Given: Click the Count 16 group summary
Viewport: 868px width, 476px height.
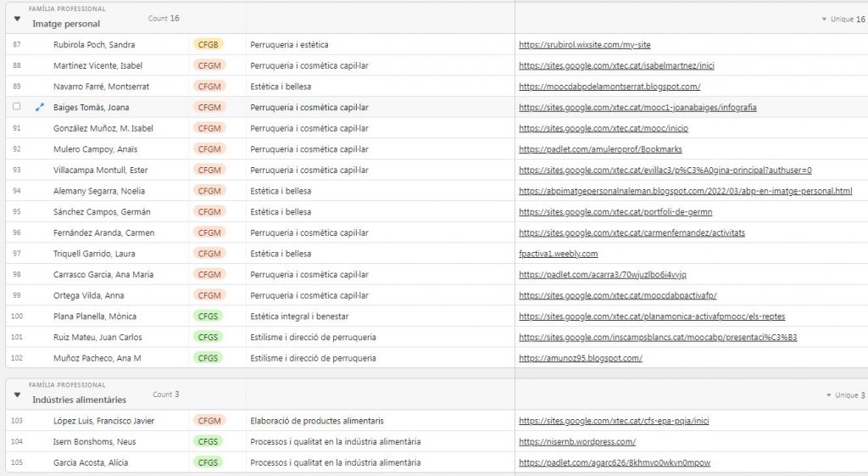Looking at the screenshot, I should pos(163,18).
